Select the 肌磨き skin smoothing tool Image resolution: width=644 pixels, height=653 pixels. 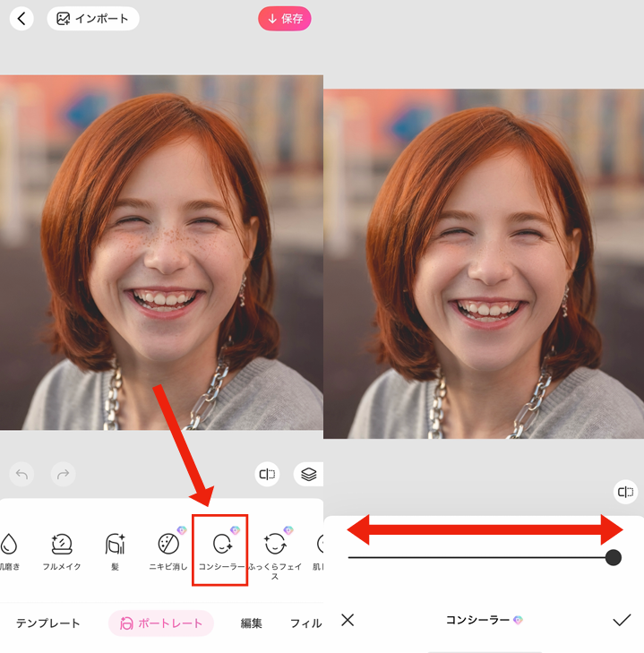(x=9, y=551)
